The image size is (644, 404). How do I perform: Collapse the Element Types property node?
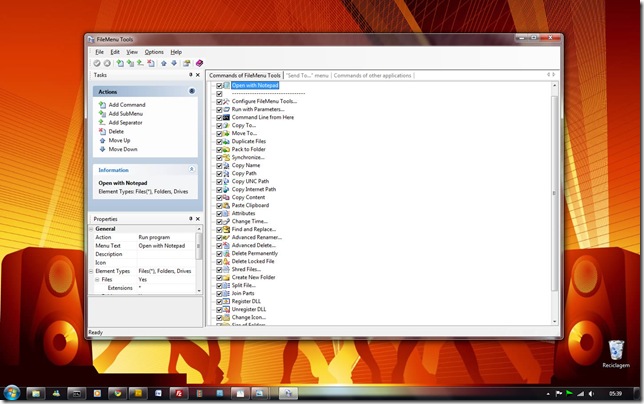click(x=91, y=271)
